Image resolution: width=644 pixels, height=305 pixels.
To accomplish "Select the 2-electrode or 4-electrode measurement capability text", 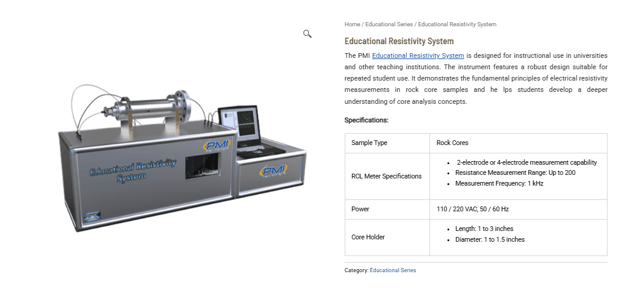I will coord(527,162).
